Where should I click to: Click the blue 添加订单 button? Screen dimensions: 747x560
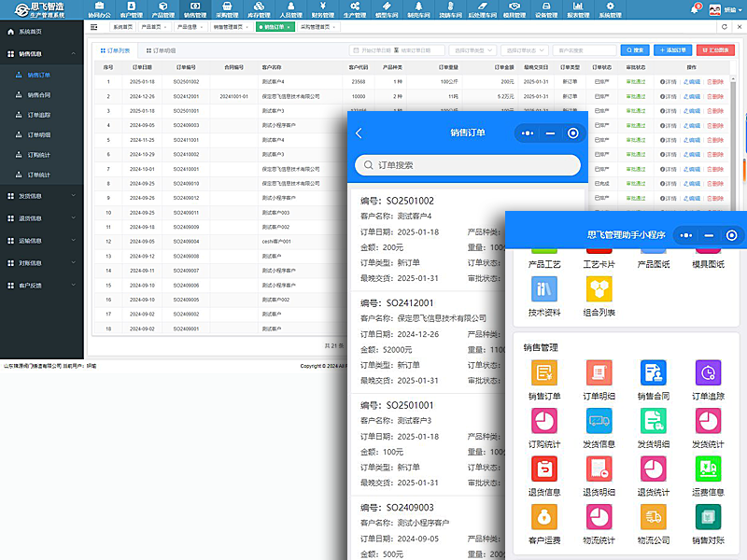(x=672, y=49)
